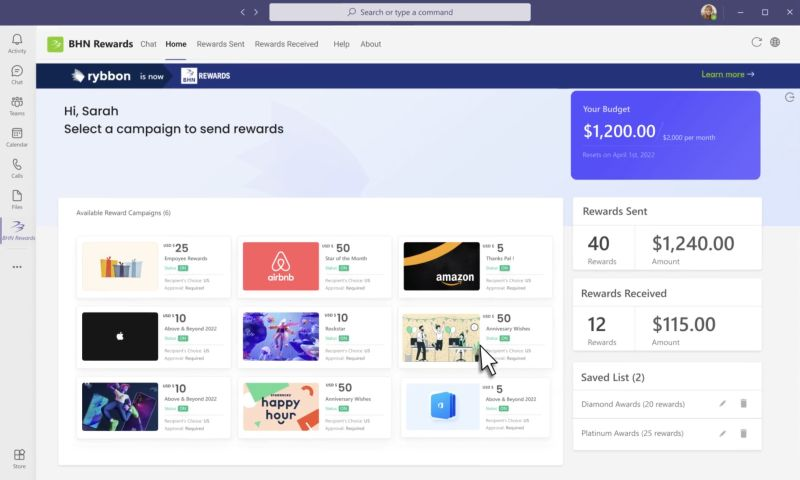Choose the office party illustration thumbnail
The width and height of the screenshot is (800, 480).
click(x=441, y=338)
